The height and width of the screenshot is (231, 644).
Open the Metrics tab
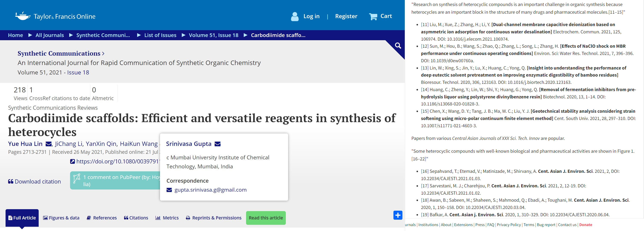pyautogui.click(x=167, y=218)
